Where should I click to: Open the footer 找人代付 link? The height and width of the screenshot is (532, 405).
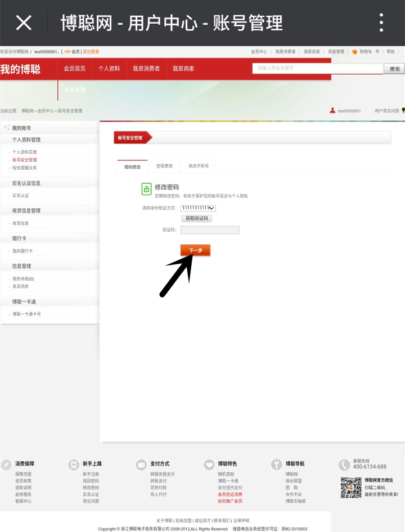click(158, 494)
